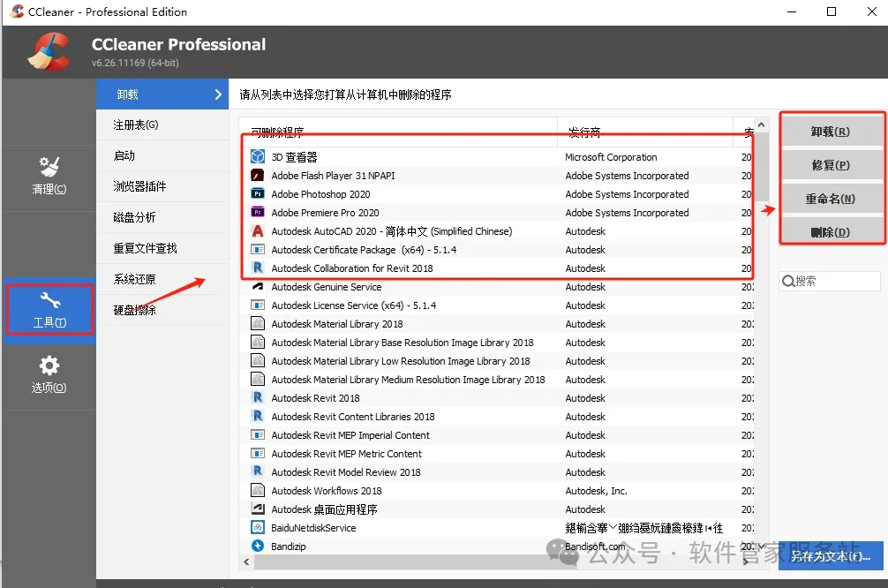Click the 卸载 tab chevron arrow
The width and height of the screenshot is (888, 588).
pyautogui.click(x=218, y=94)
